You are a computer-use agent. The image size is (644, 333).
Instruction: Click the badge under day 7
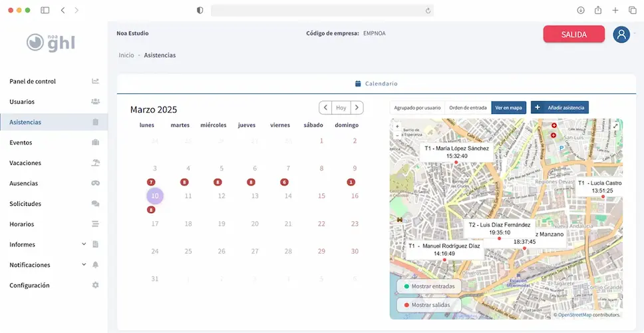[x=284, y=182]
